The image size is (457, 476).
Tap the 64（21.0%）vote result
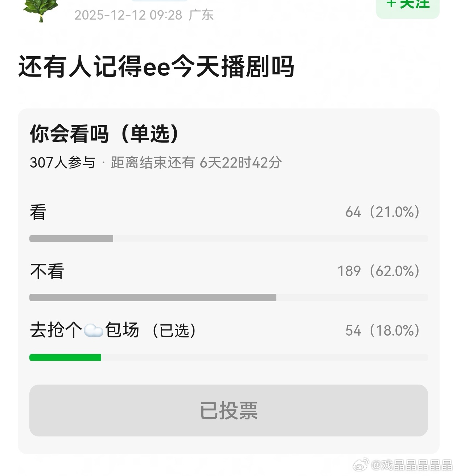point(383,212)
